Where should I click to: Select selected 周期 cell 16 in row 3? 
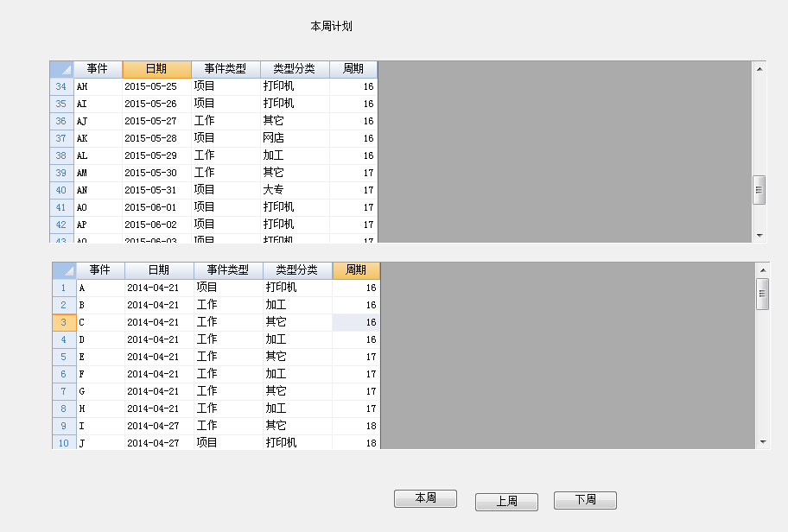[x=356, y=322]
